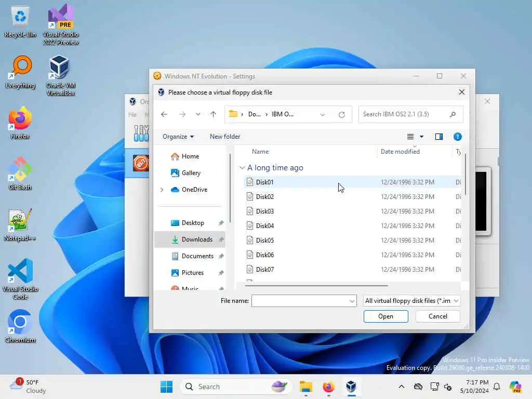Open Visual Studio 2022 Preview shortcut
Image resolution: width=532 pixels, height=399 pixels.
pyautogui.click(x=61, y=25)
